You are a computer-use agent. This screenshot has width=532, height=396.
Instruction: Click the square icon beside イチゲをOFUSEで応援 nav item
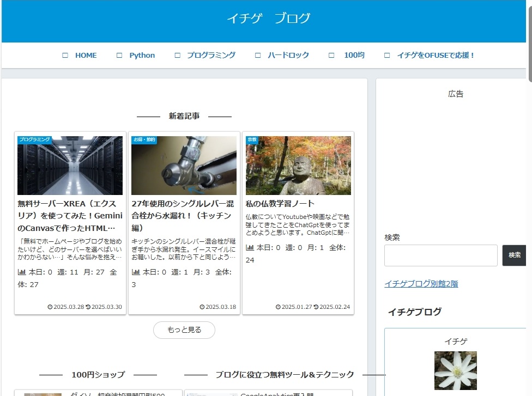pos(387,55)
